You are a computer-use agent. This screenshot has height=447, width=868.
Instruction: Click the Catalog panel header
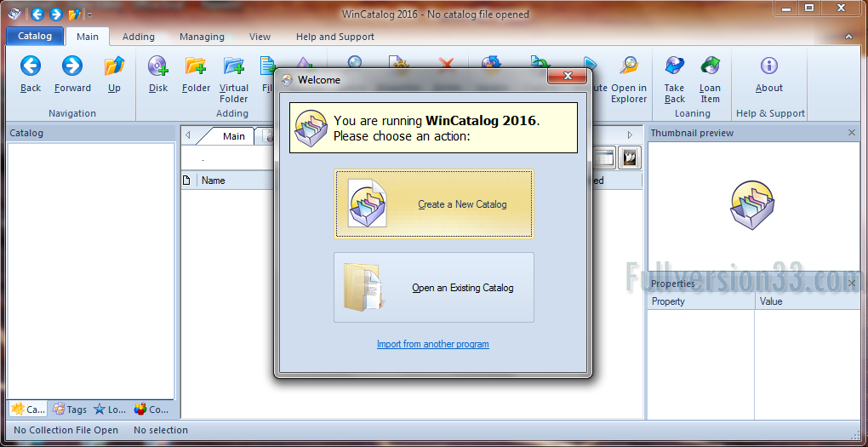tap(91, 133)
